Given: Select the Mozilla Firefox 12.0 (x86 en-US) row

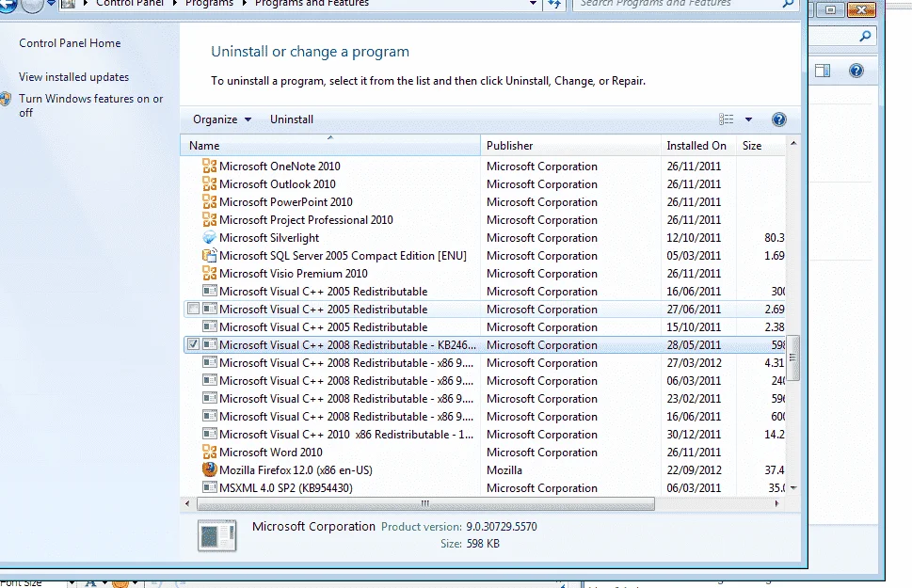Looking at the screenshot, I should tap(485, 470).
